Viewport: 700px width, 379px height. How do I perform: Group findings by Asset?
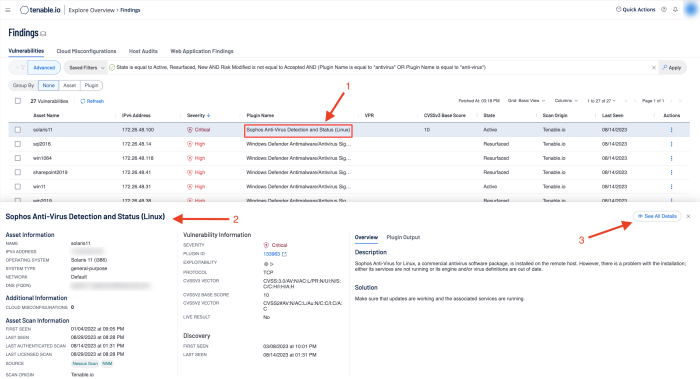69,85
